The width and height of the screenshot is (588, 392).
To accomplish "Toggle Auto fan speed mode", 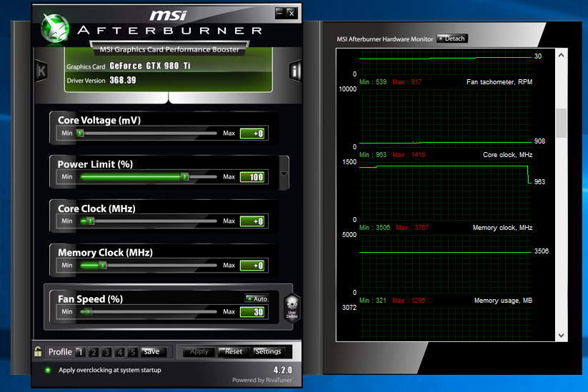I will 257,298.
